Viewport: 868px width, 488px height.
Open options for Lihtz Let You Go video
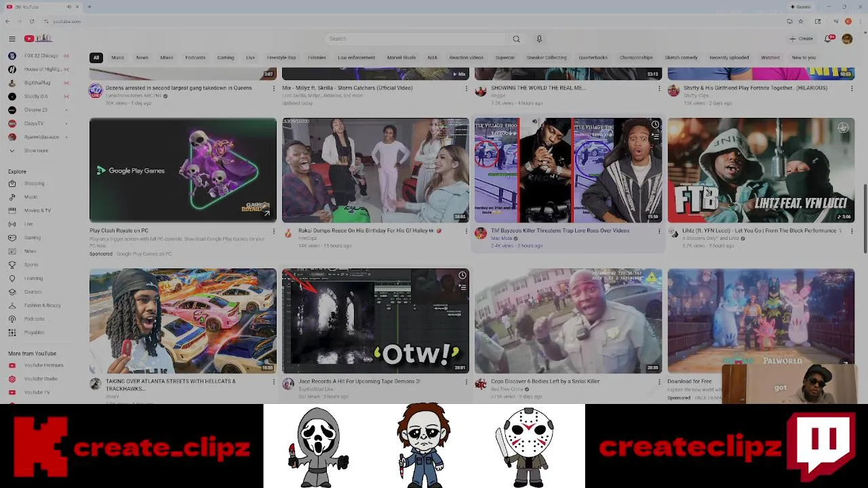click(x=852, y=231)
